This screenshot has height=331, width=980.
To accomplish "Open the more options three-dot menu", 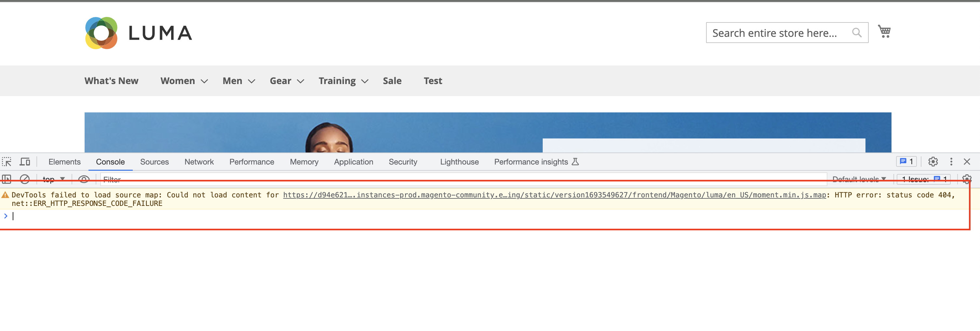I will click(x=951, y=162).
